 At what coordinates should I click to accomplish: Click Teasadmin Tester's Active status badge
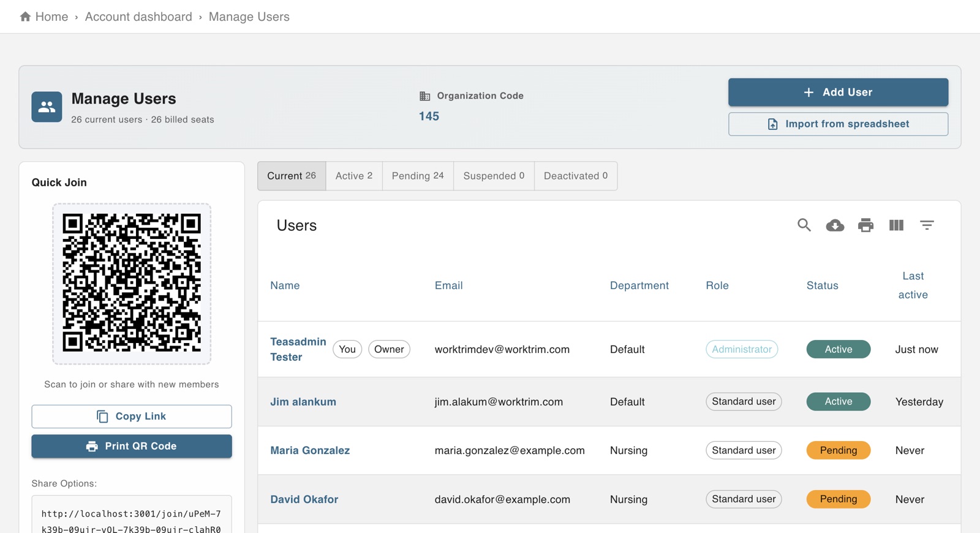839,349
